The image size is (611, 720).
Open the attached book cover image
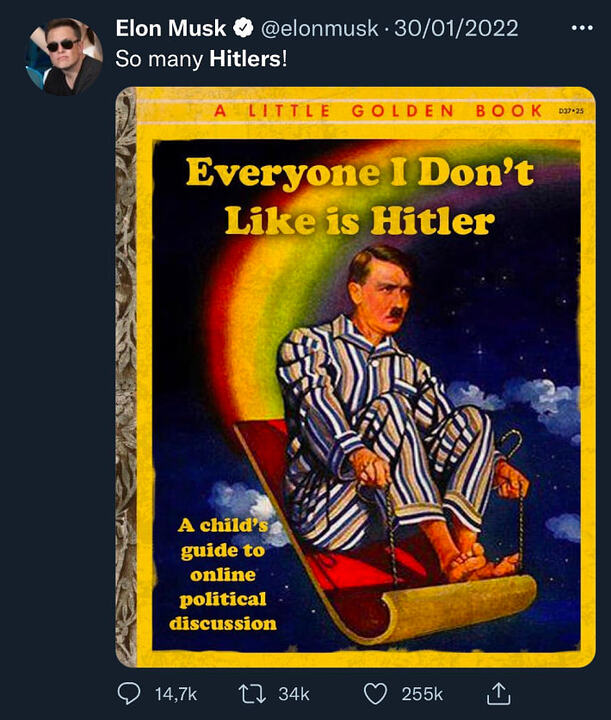[x=355, y=377]
